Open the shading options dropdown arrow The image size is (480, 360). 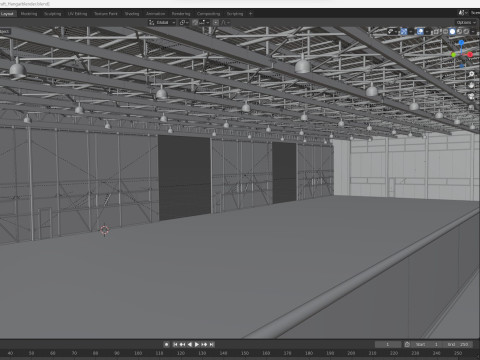coord(473,32)
